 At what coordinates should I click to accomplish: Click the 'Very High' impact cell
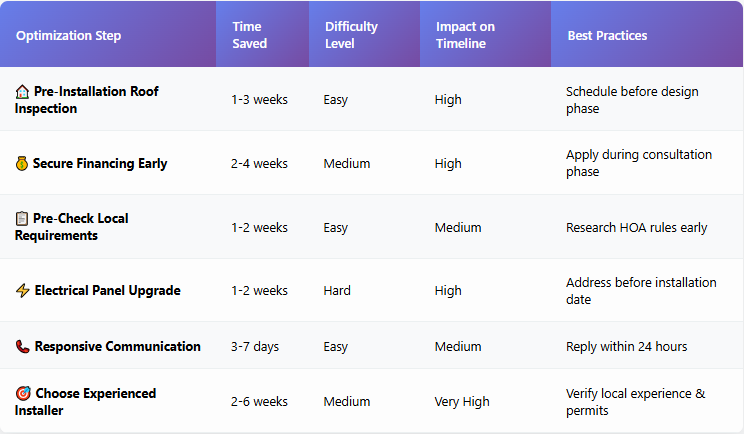(462, 402)
